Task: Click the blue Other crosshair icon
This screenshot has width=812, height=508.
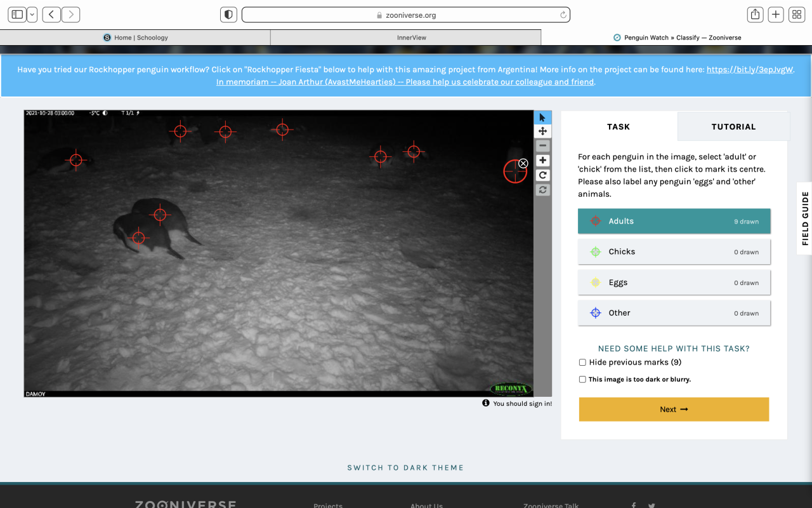Action: click(x=595, y=313)
